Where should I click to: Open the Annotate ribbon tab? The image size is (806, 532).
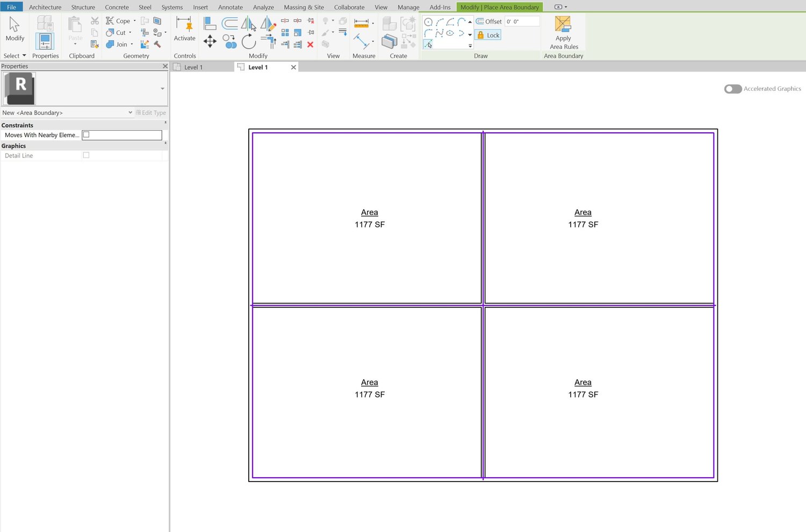coord(231,7)
